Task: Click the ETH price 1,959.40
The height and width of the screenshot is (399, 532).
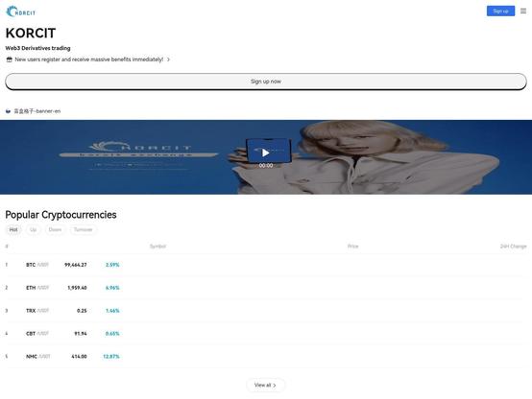Action: click(77, 288)
